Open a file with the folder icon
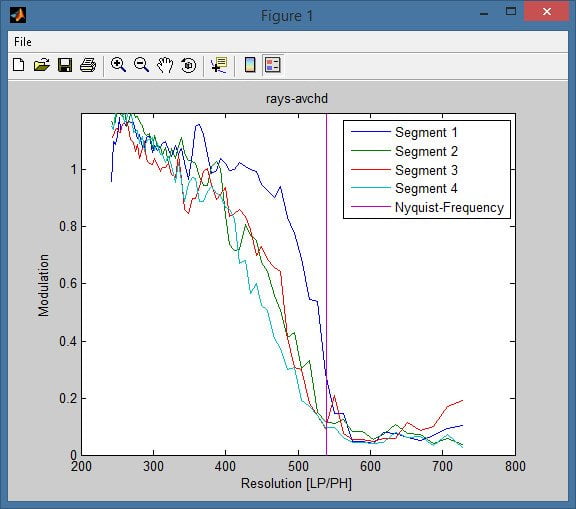This screenshot has height=509, width=576. pyautogui.click(x=42, y=65)
